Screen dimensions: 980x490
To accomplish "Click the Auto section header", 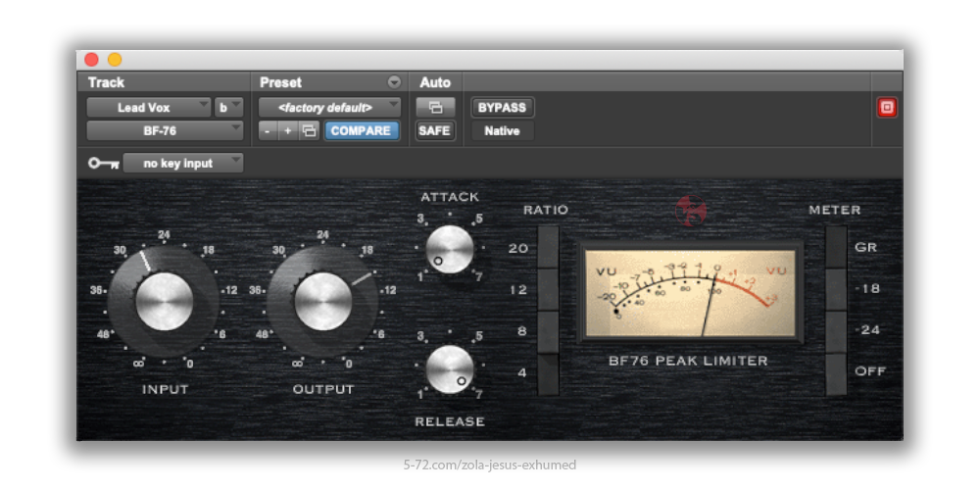I will coord(435,82).
